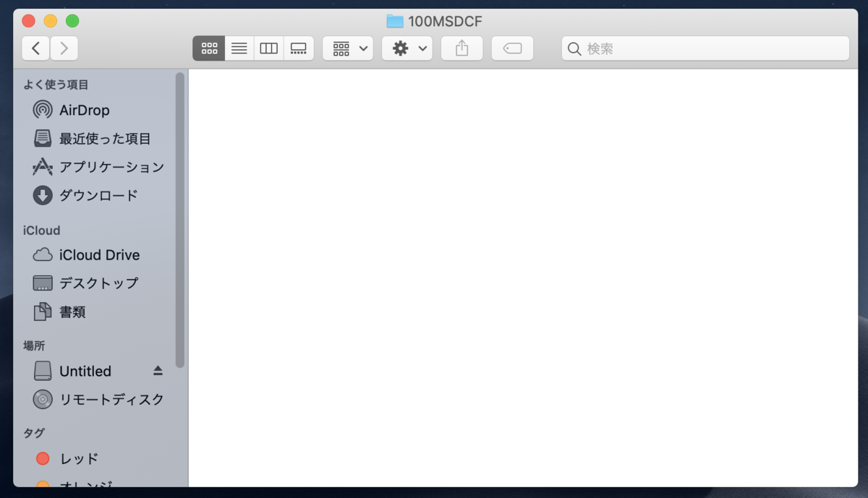Viewport: 868px width, 498px height.
Task: Click the 100MSDCF window title text
Action: pyautogui.click(x=445, y=21)
